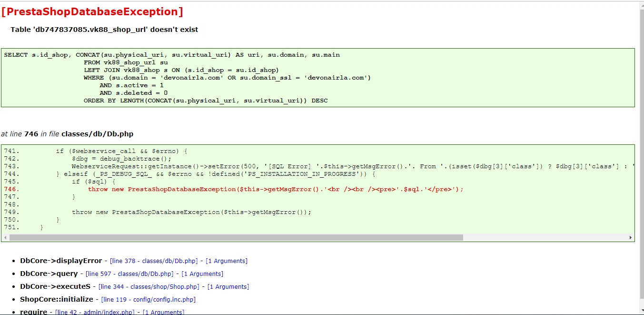Viewport: 644px width, 315px height.
Task: Click the "AND s.deleted = 0" line
Action: coord(133,93)
